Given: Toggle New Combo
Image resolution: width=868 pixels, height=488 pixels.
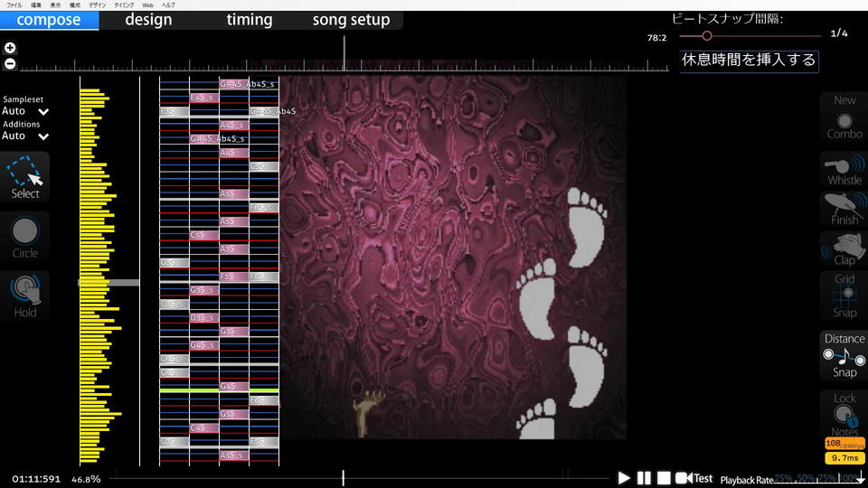Looking at the screenshot, I should click(844, 117).
